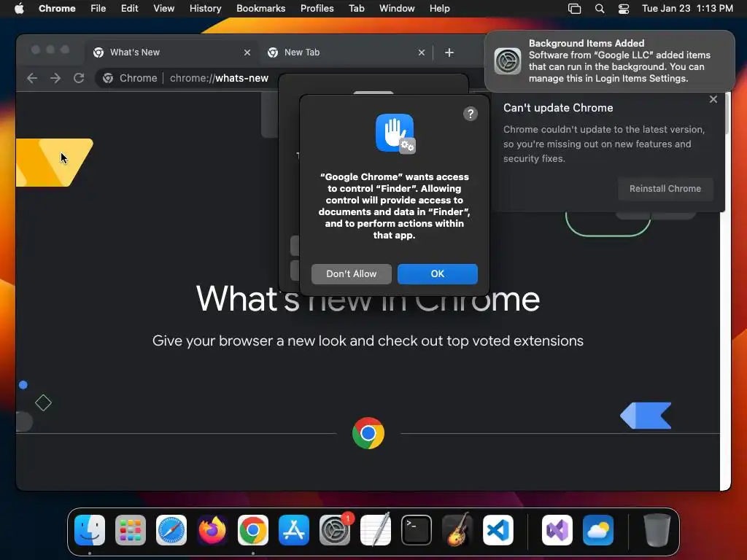Viewport: 747px width, 560px height.
Task: Open the Apple menu
Action: pyautogui.click(x=19, y=9)
